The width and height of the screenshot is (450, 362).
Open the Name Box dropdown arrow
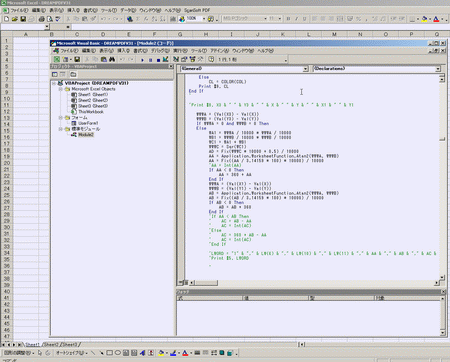47,27
